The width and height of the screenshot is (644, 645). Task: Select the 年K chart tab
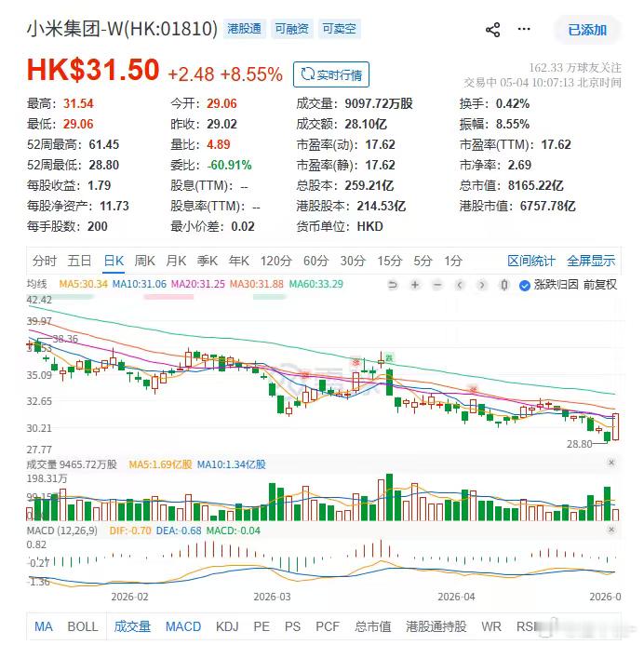(x=239, y=261)
